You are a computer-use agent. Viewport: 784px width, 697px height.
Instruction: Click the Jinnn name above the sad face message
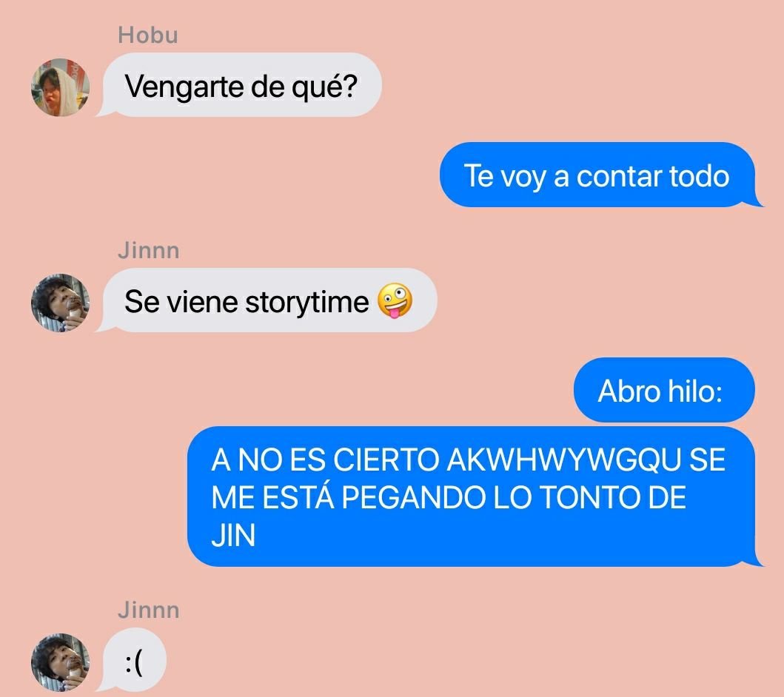(149, 610)
